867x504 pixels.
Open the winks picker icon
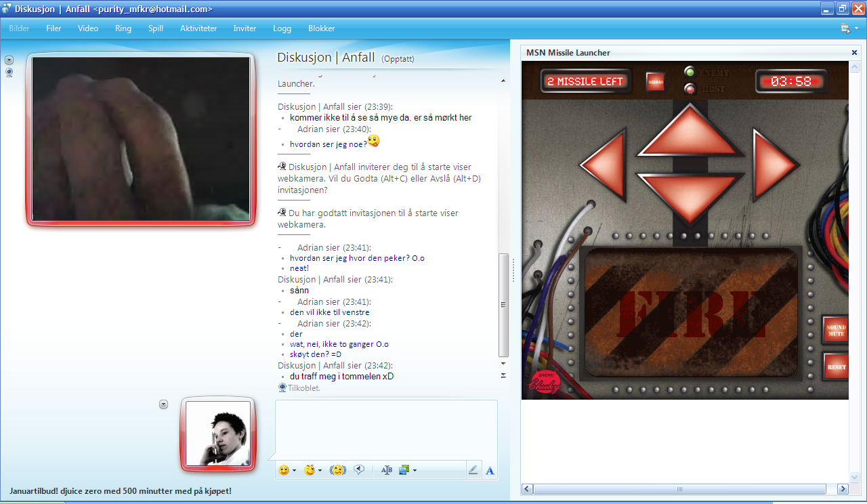coord(310,470)
